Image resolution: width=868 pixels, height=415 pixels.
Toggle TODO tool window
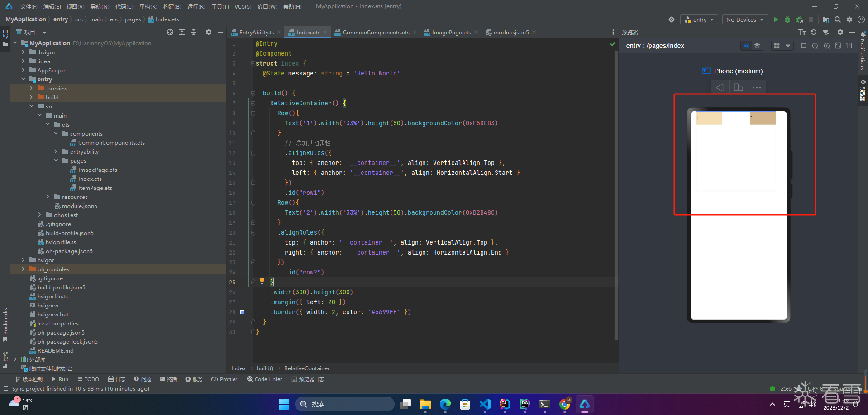[88, 379]
